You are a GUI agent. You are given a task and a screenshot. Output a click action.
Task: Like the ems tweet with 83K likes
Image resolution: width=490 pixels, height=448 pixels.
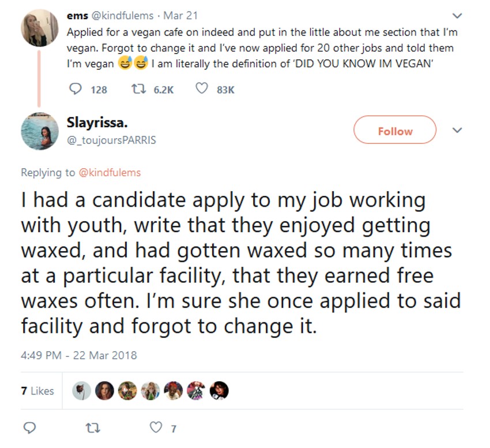click(202, 89)
